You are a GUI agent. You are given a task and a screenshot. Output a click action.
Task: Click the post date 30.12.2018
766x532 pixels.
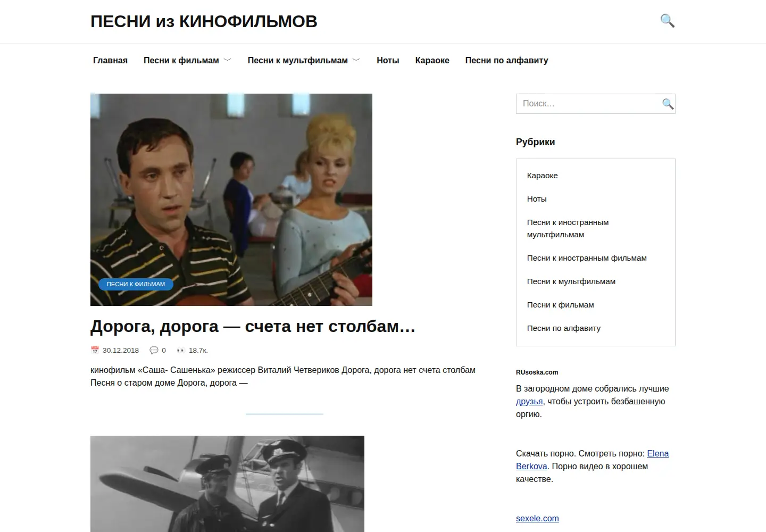121,350
